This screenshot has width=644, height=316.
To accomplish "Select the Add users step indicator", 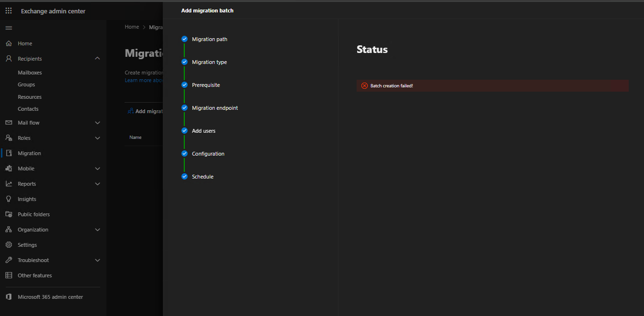I will click(184, 130).
